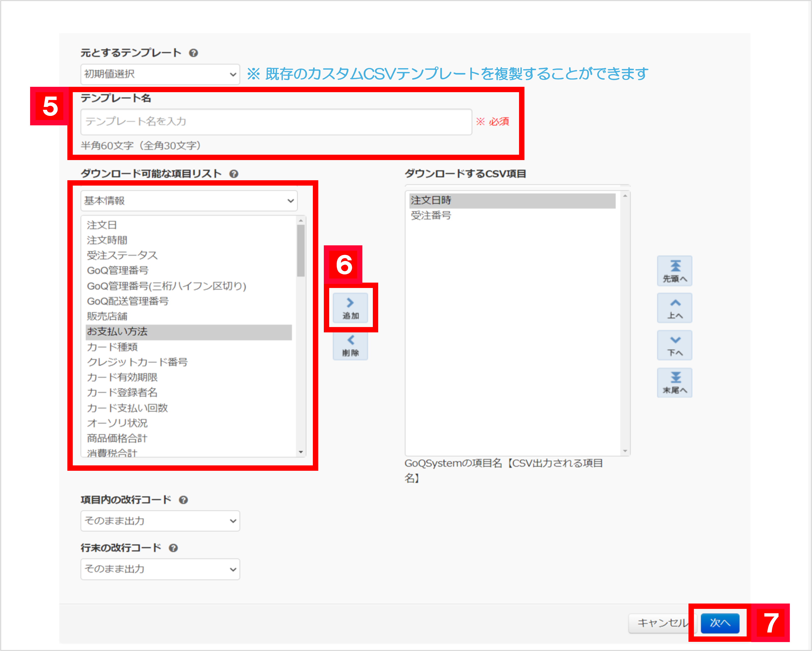Select 注文日時 in the CSV items list
Viewport: 812px width, 651px height.
(513, 201)
